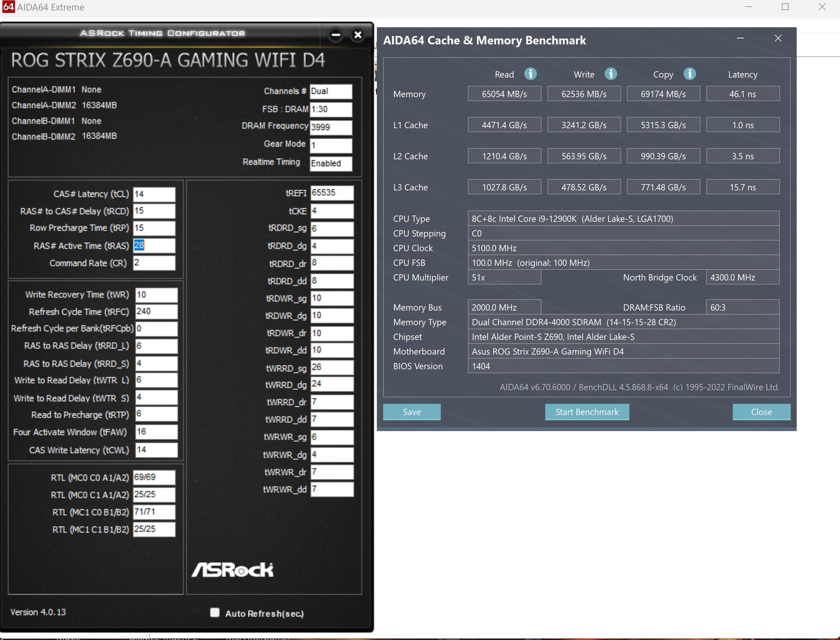Screen dimensions: 840x640
Task: Click the Close button in benchmark dialog
Action: [761, 412]
